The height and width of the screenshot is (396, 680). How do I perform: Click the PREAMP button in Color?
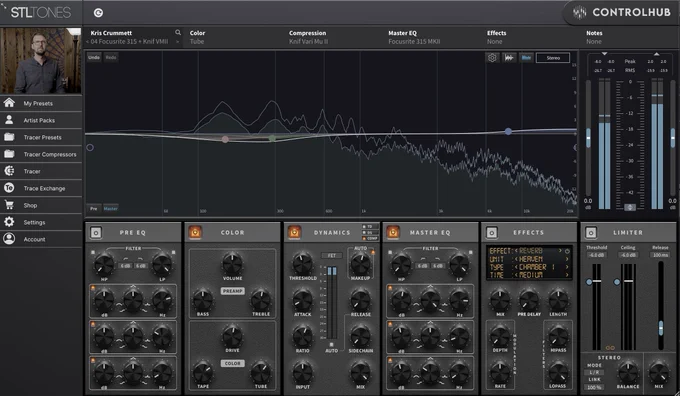232,291
